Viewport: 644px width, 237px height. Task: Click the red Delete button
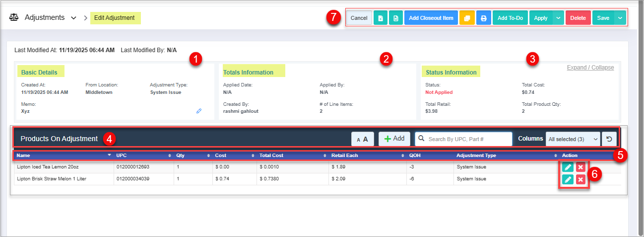click(x=578, y=18)
